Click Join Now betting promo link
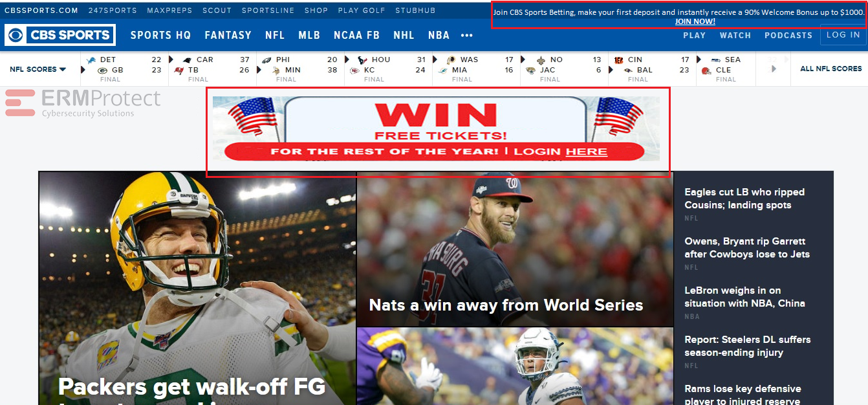Screen dimensions: 868x405 [x=695, y=21]
